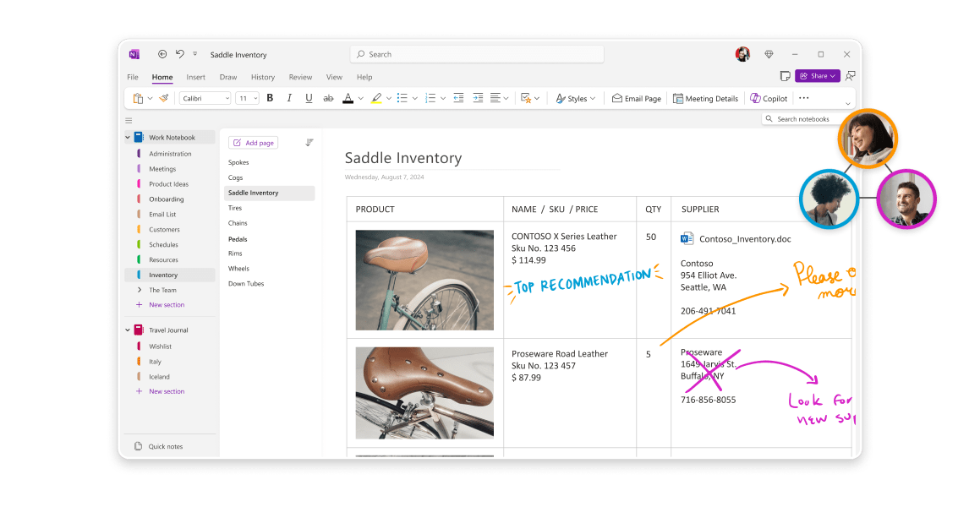The height and width of the screenshot is (507, 980).
Task: Decrease indent of the paragraph
Action: pyautogui.click(x=458, y=98)
